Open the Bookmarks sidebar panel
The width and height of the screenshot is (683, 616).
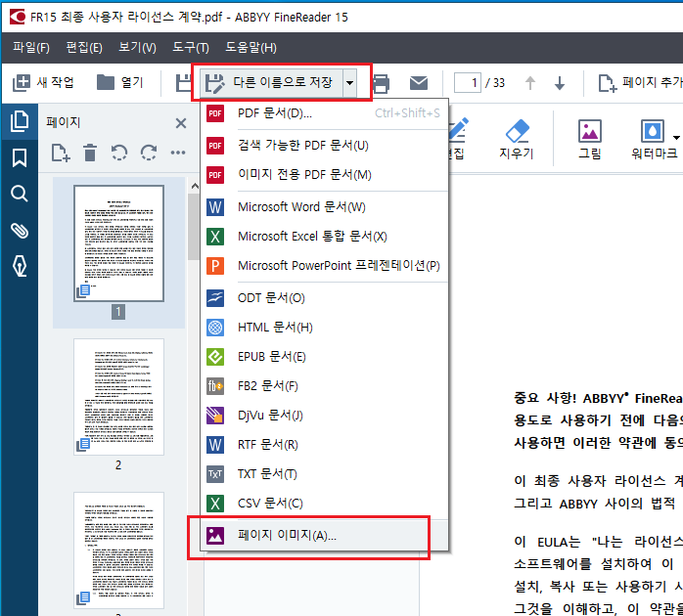tap(20, 157)
